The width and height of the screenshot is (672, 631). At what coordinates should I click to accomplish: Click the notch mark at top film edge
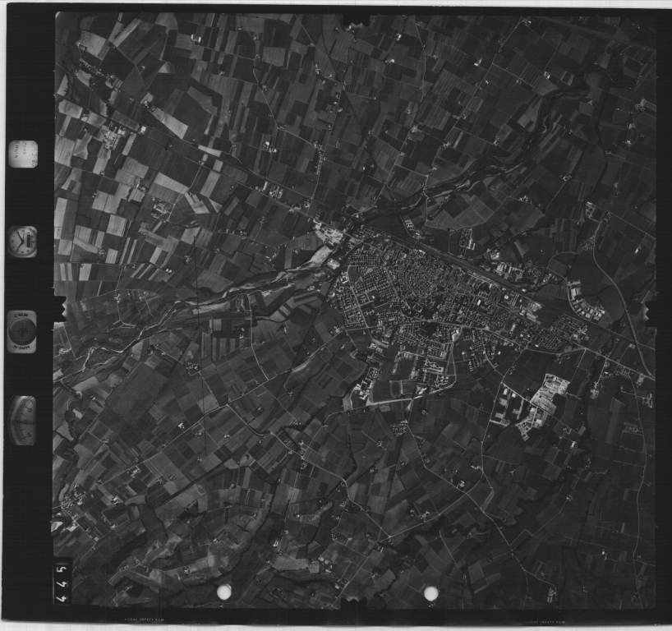pos(355,17)
